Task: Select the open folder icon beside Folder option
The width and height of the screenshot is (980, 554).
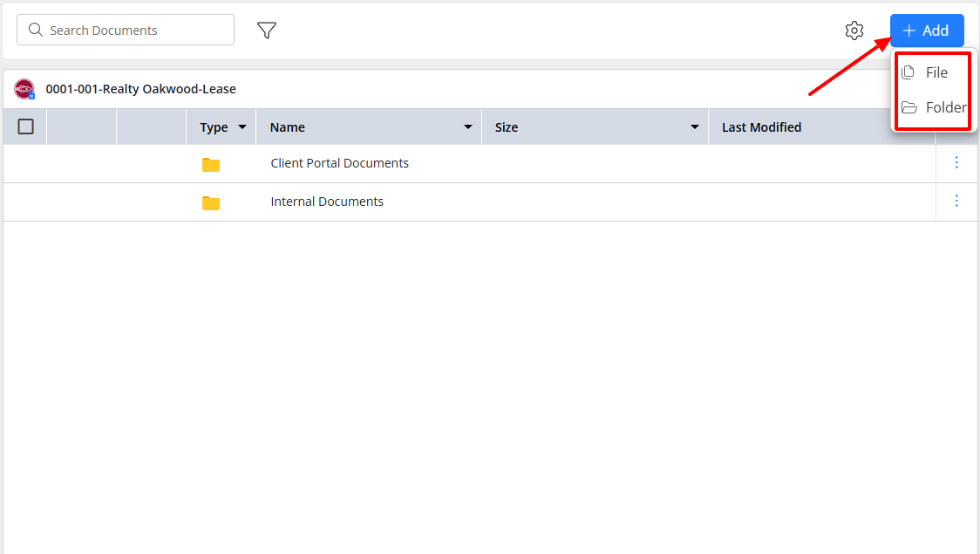Action: pos(909,106)
